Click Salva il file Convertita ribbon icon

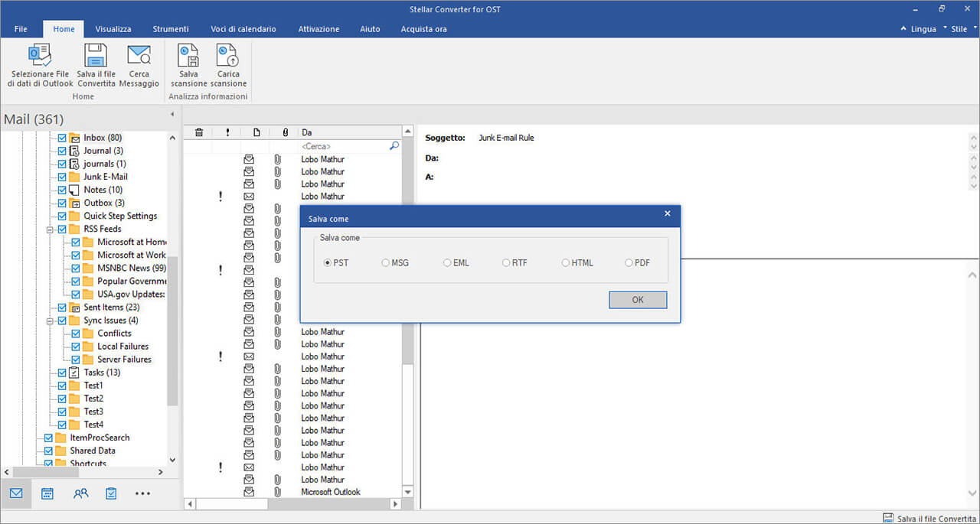(x=96, y=57)
